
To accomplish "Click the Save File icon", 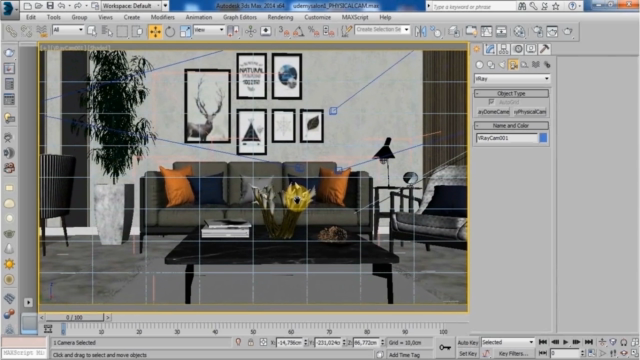I will (50, 6).
